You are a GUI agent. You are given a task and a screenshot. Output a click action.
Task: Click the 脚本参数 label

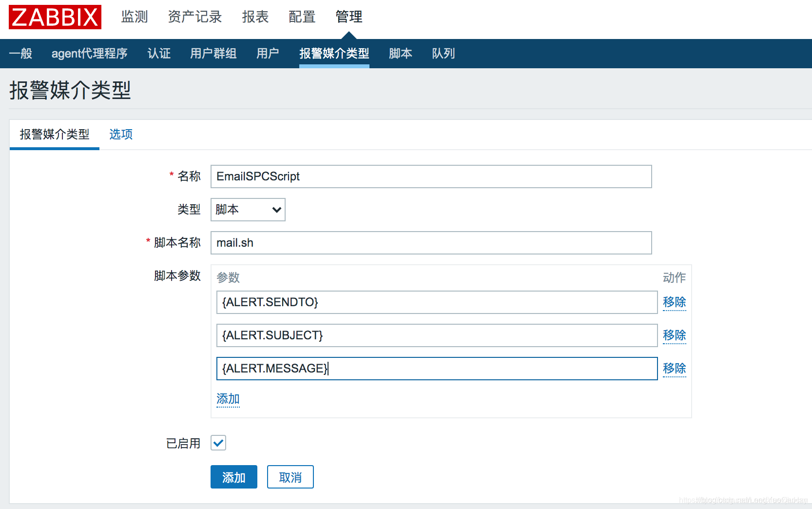(x=177, y=275)
